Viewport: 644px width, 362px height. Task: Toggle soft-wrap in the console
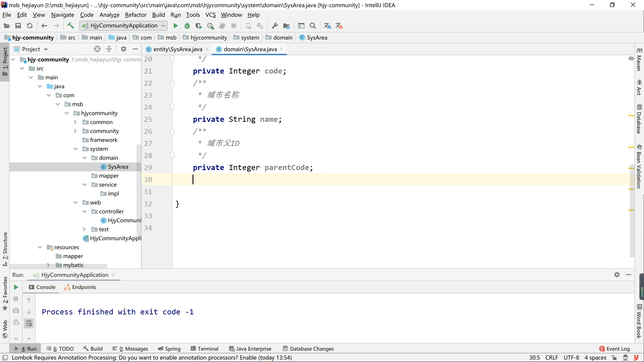[29, 323]
